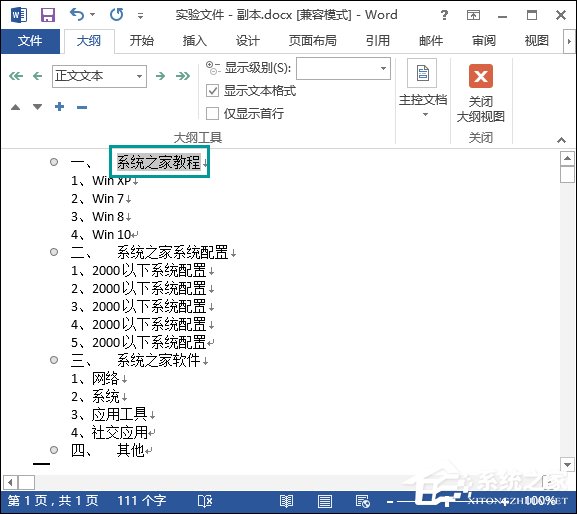Click the heading text 系统之家教程
Screen dimensions: 577x514
[159, 162]
